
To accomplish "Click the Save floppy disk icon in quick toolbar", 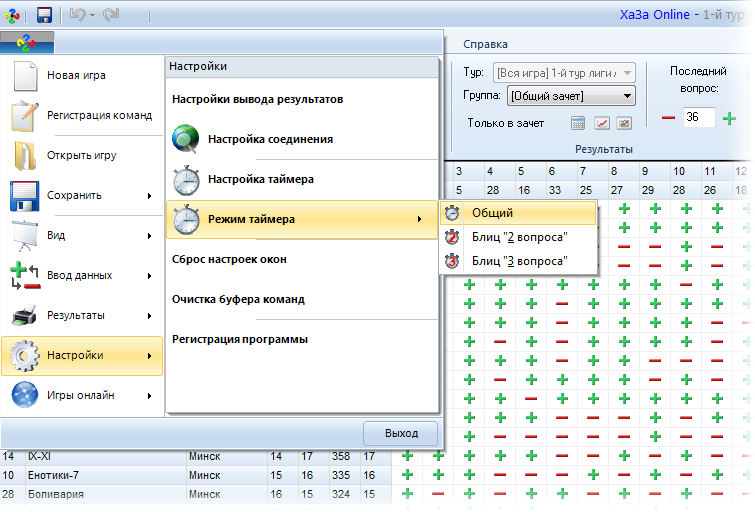I will tap(44, 15).
